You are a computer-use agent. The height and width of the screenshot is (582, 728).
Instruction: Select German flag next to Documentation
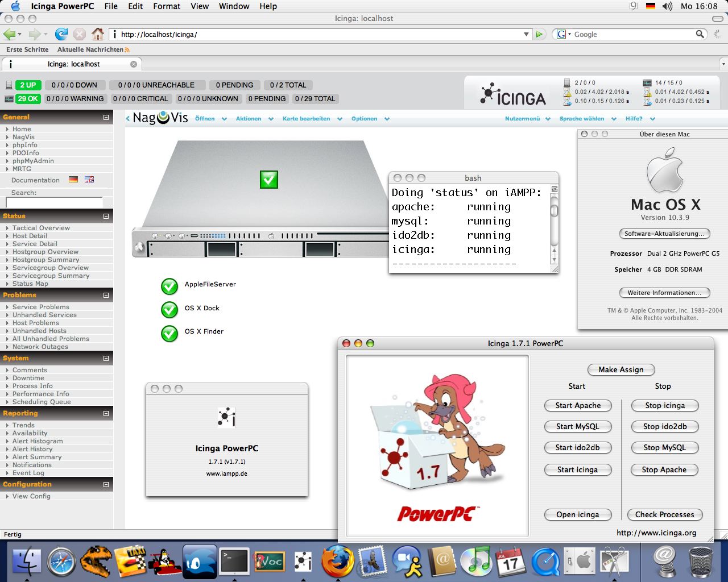[x=73, y=180]
